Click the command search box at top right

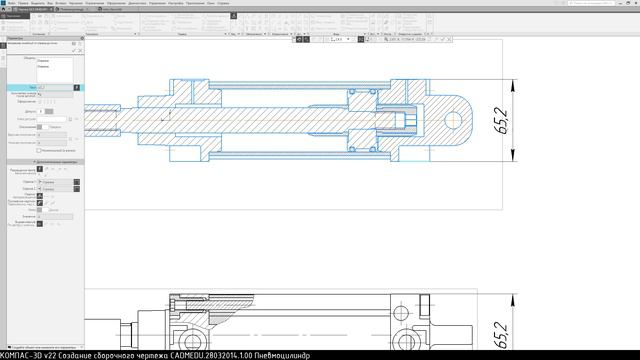(x=591, y=3)
